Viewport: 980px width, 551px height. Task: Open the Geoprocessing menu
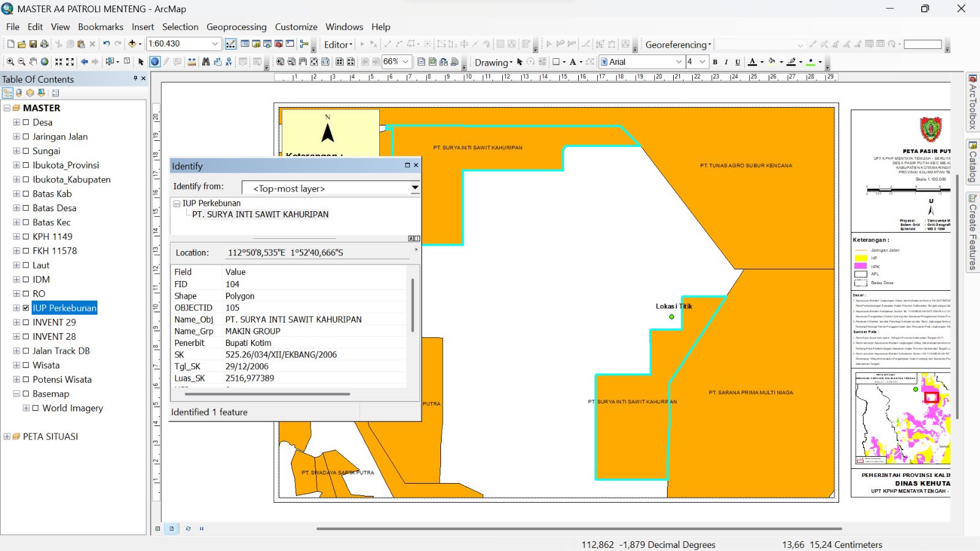(x=236, y=27)
